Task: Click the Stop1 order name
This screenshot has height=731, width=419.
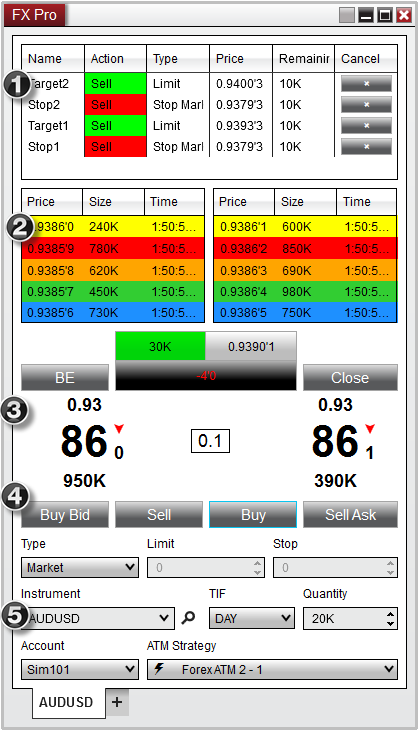Action: pyautogui.click(x=44, y=147)
